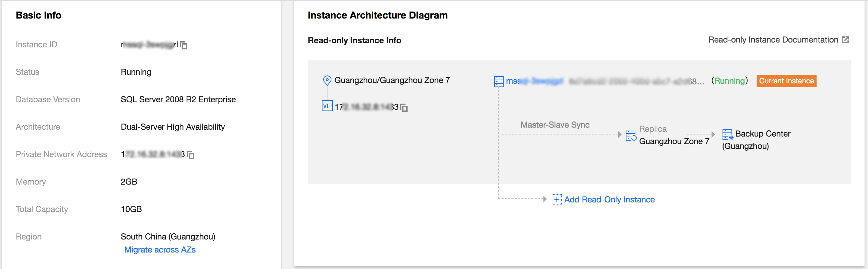Screen dimensions: 868x269
Task: Click the SQL Server 2008 R2 Enterprise value
Action: [x=178, y=100]
